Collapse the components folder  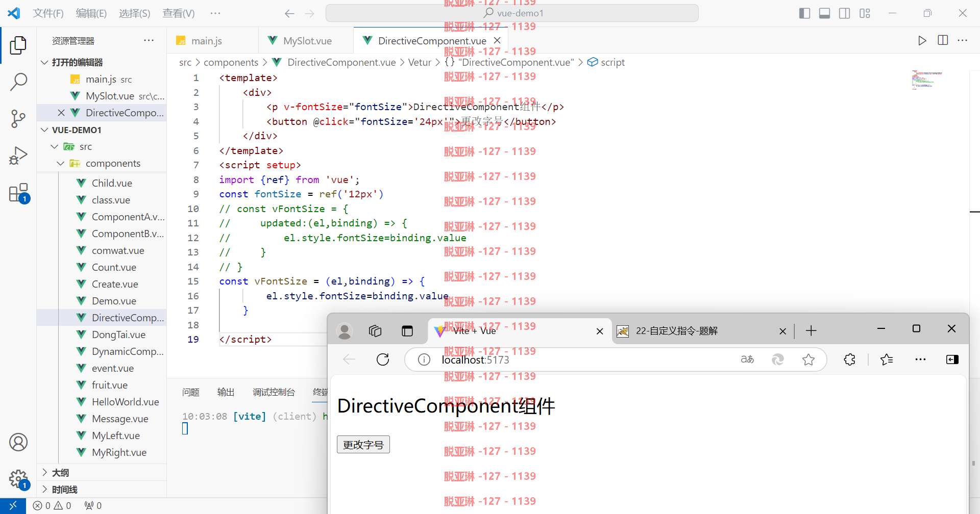pos(61,164)
